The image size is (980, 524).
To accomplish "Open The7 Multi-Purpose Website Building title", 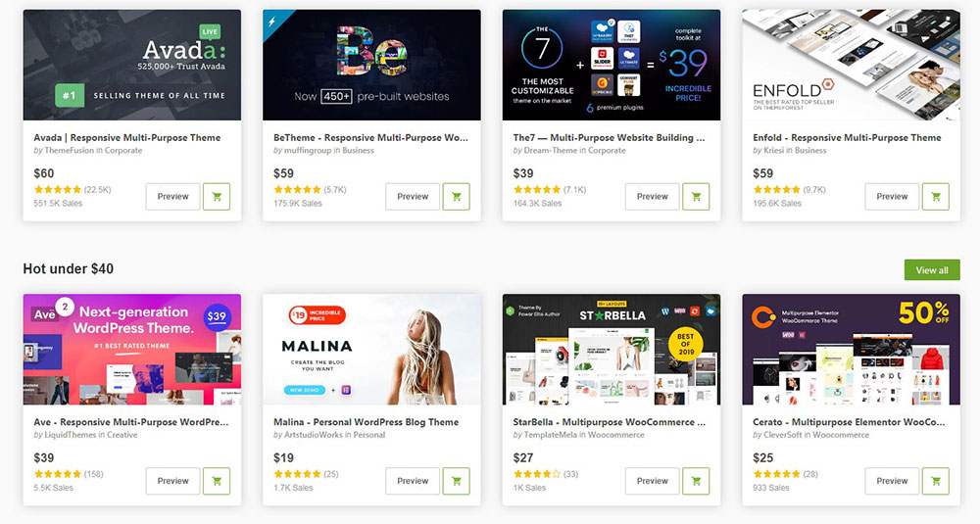I will (x=609, y=137).
